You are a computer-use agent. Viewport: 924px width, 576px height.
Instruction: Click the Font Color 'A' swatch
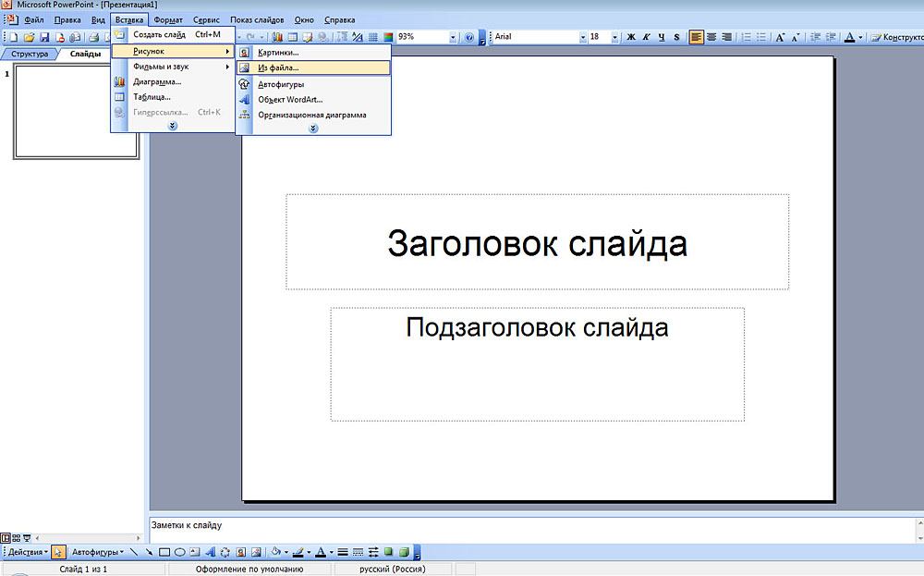pyautogui.click(x=319, y=552)
